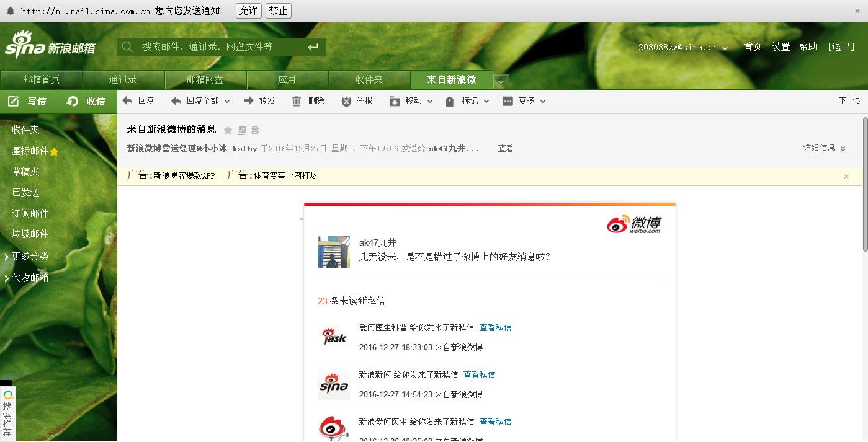
Task: Click the ak47九井 username text
Action: (x=378, y=242)
